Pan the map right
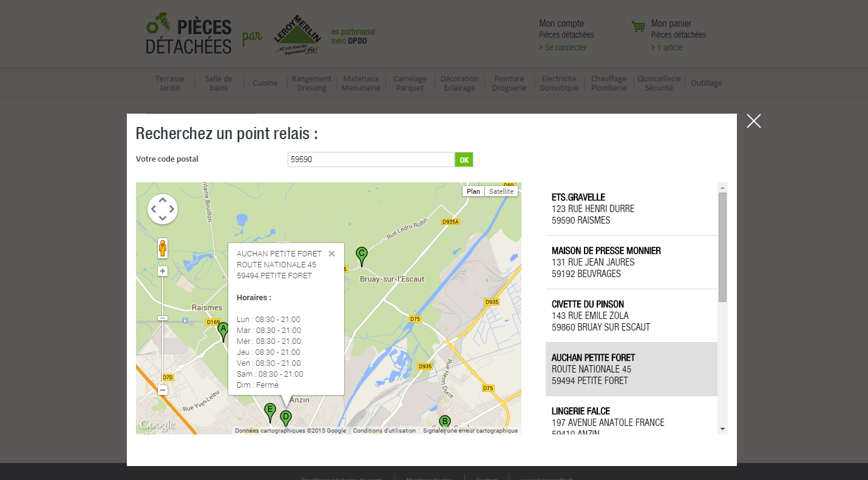Viewport: 868px width, 480px height. coord(172,209)
